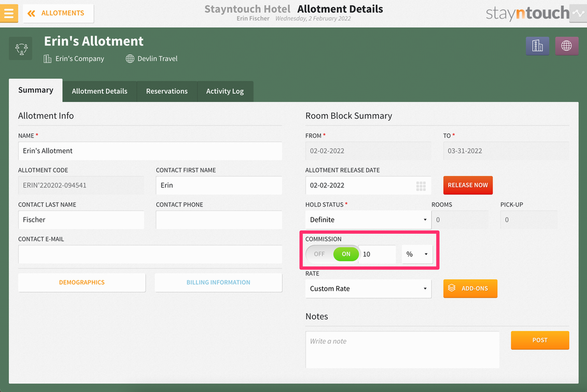Open the company card building button
The width and height of the screenshot is (587, 392).
click(x=537, y=46)
